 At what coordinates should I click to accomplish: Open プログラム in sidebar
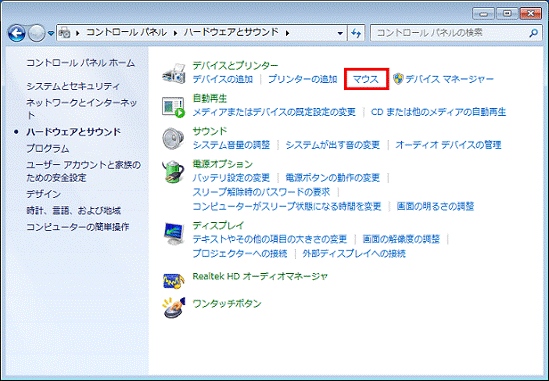click(48, 148)
